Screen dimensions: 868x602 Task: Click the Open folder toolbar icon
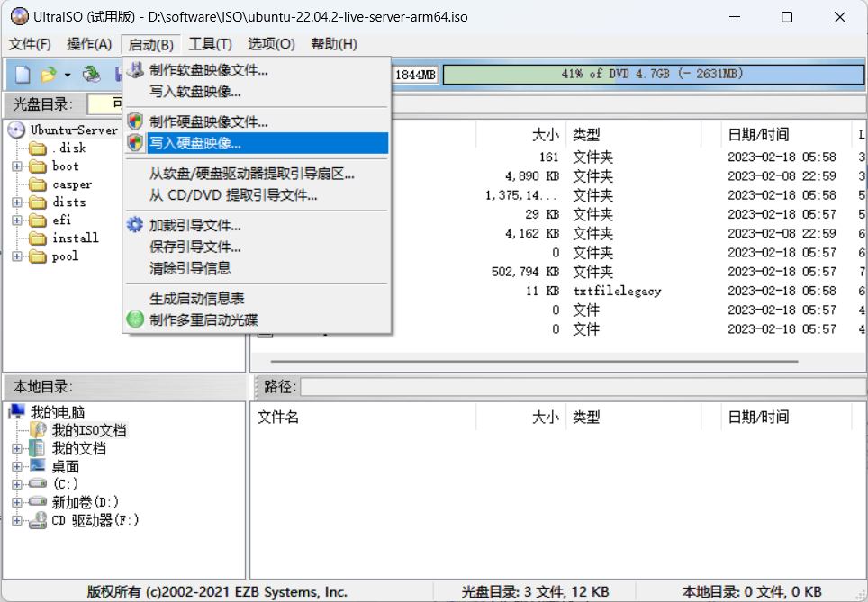click(49, 74)
